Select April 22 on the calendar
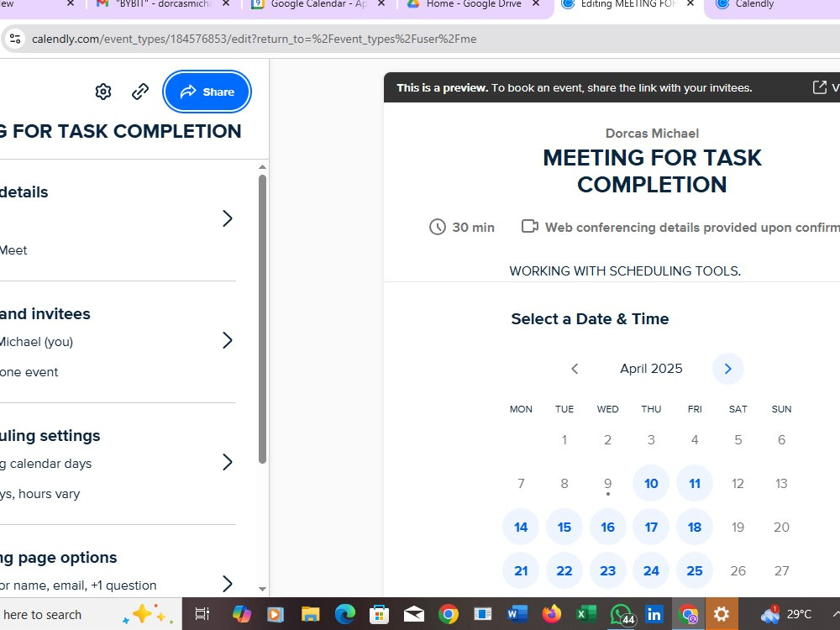Screen dimensions: 840x630 pos(564,570)
